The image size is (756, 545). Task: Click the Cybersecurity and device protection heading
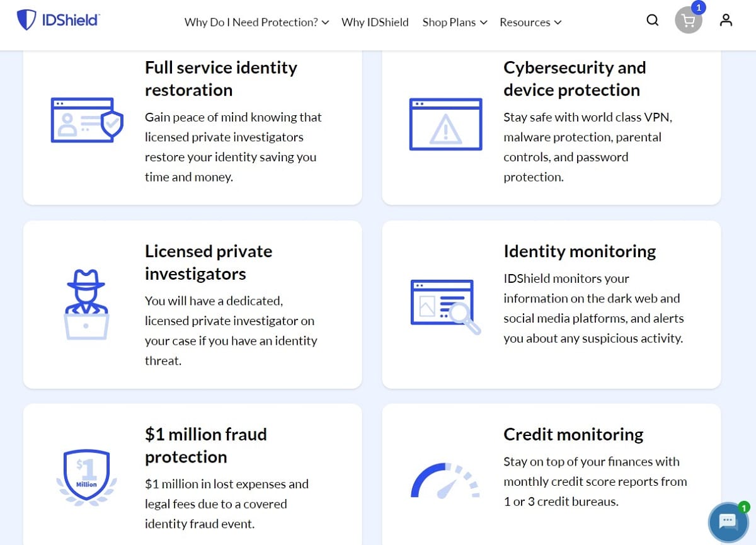click(x=575, y=79)
